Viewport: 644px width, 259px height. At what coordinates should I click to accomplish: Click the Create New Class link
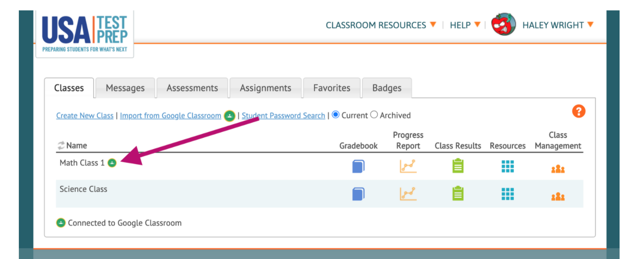pyautogui.click(x=85, y=116)
